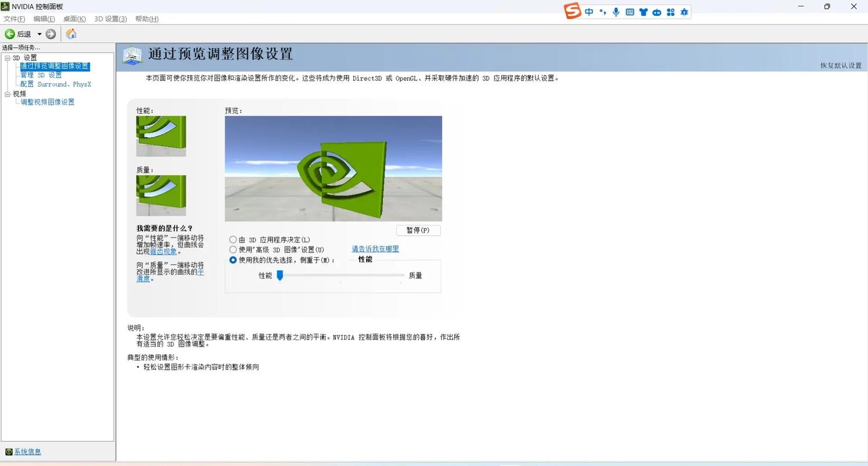Select 配置 Surround、PhysX in the tree
Screen dimensions: 868x466
[56, 84]
